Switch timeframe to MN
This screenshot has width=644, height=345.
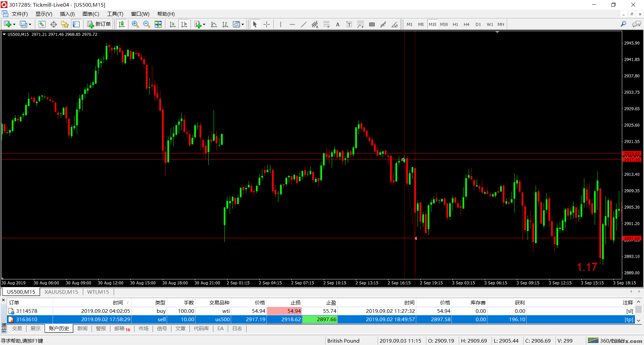pos(501,24)
